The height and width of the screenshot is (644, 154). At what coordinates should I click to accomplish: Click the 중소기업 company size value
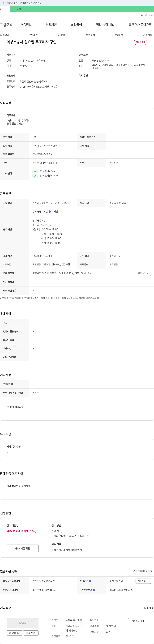coord(70,636)
